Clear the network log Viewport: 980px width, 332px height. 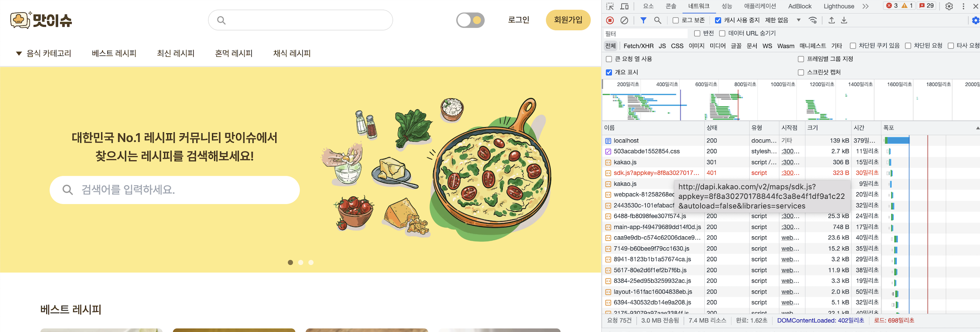624,20
